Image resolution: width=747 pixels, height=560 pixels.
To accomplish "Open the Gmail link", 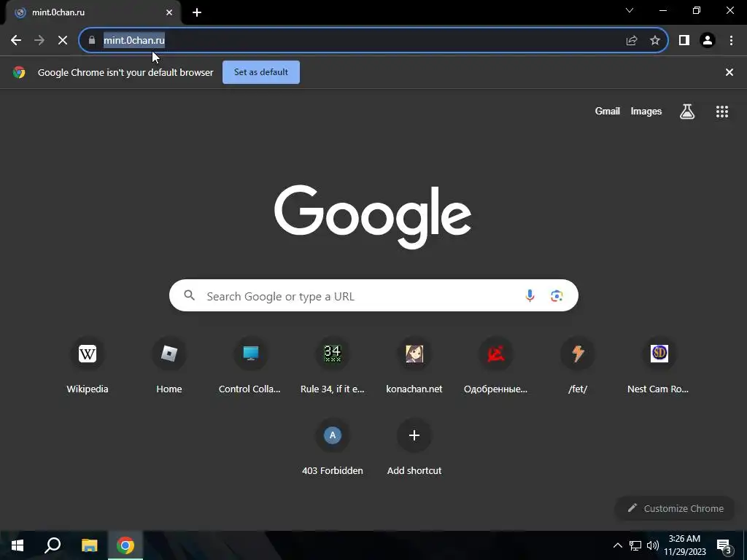I will 608,112.
